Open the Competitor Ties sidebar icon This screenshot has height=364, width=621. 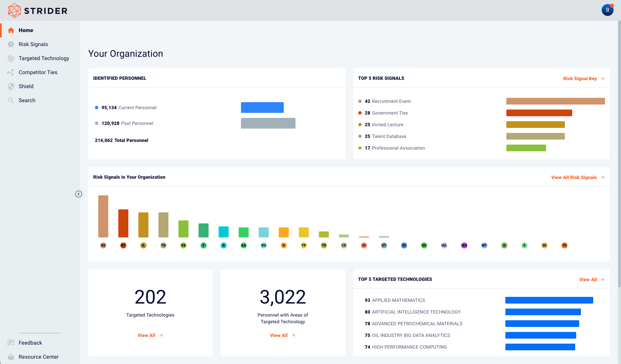pos(11,72)
